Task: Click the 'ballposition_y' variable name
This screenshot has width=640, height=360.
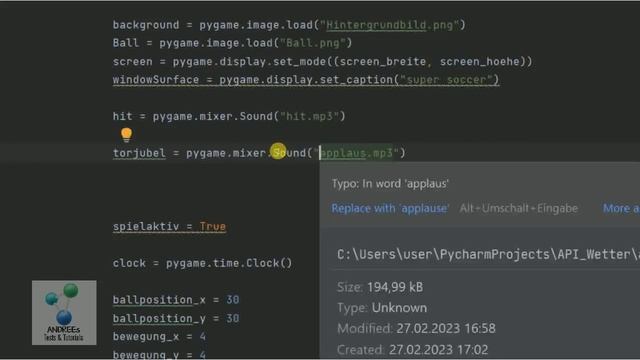Action: pos(159,318)
